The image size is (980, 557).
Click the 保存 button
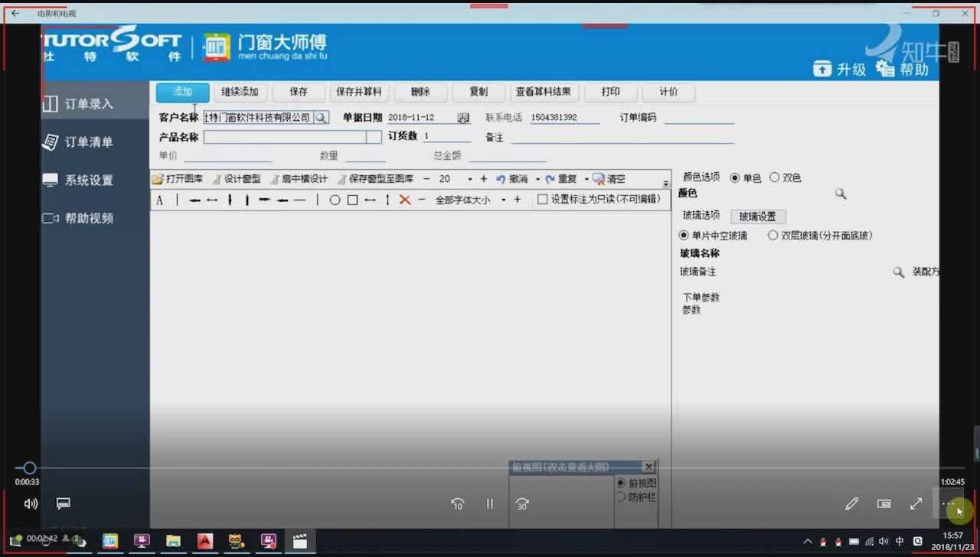299,92
